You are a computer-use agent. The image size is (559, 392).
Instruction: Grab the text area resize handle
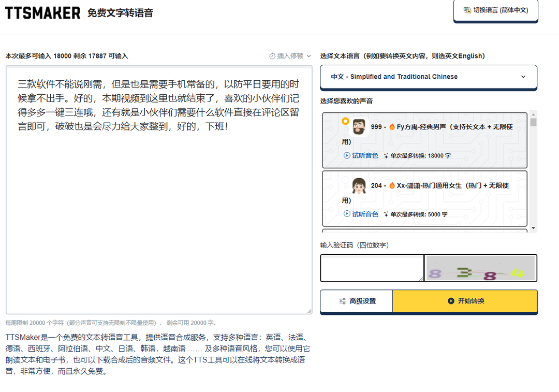pos(310,311)
